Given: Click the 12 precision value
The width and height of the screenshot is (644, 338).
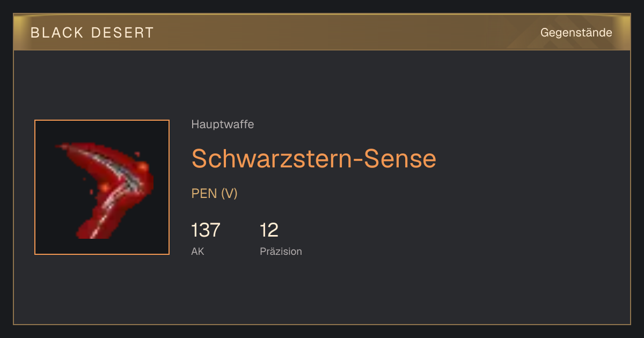Looking at the screenshot, I should [x=269, y=230].
